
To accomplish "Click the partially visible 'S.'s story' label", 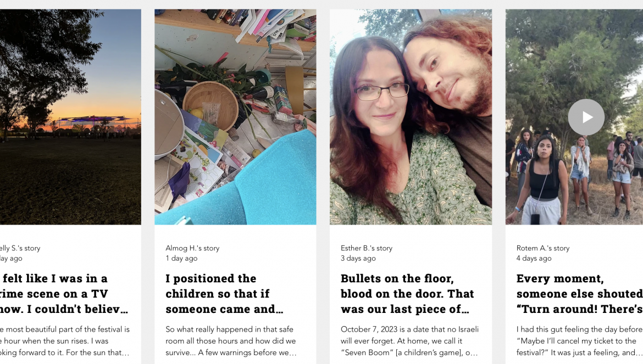I will click(x=20, y=248).
